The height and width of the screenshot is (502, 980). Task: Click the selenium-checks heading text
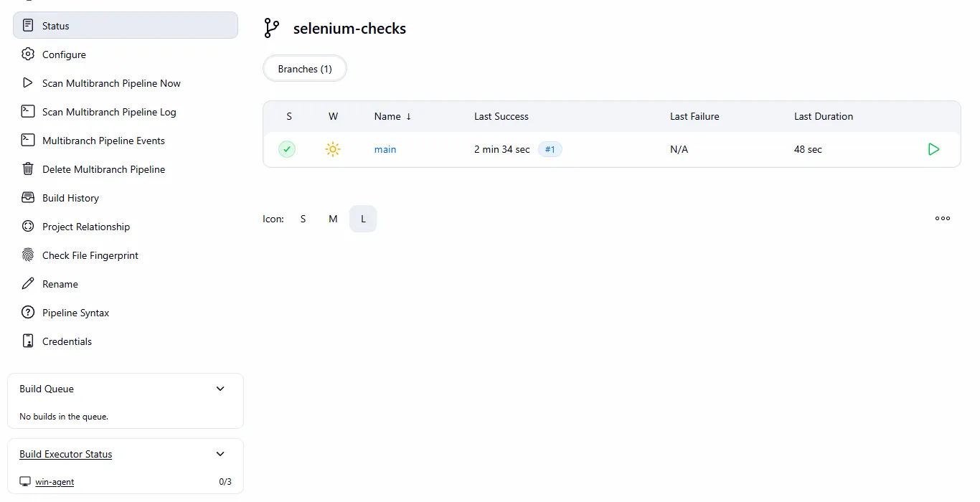(350, 29)
